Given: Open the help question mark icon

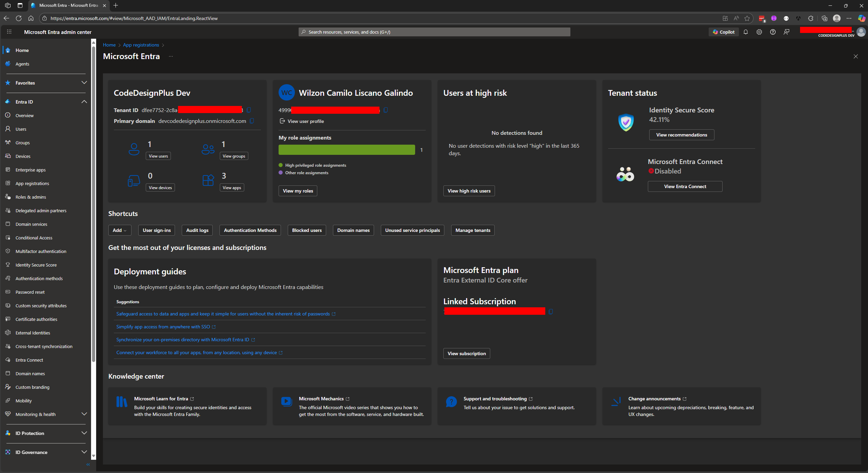Looking at the screenshot, I should coord(773,32).
